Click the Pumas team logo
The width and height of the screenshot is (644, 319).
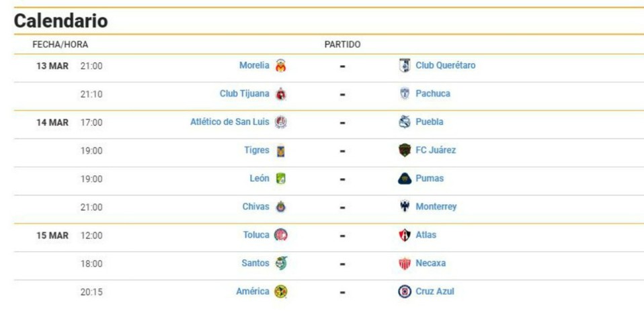(405, 179)
